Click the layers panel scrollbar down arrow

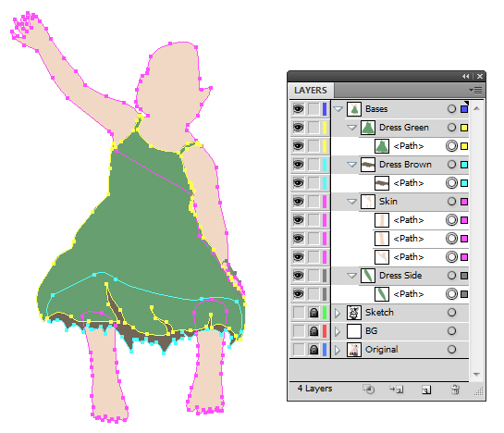(476, 375)
